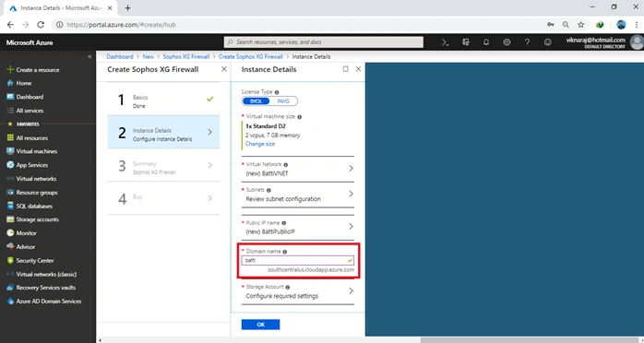Go to Sophos XG Firewall breadcrumb
Viewport: 644px width, 343px height.
[186, 56]
